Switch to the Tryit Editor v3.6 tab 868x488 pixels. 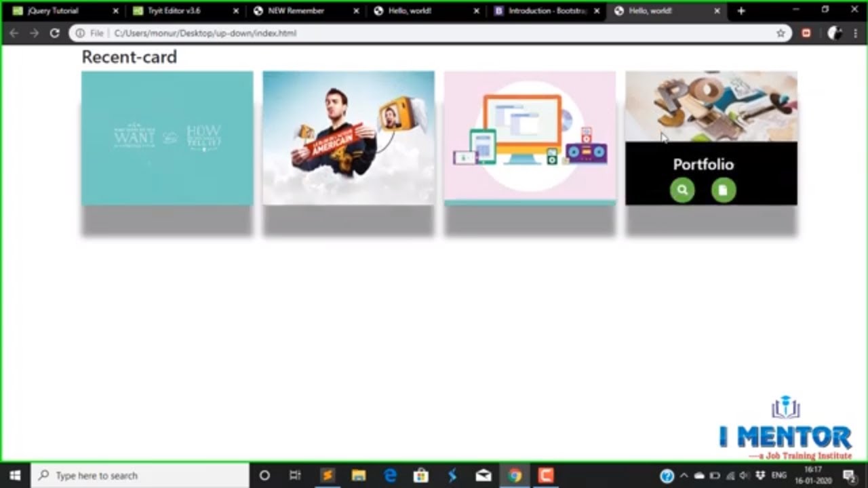(185, 11)
